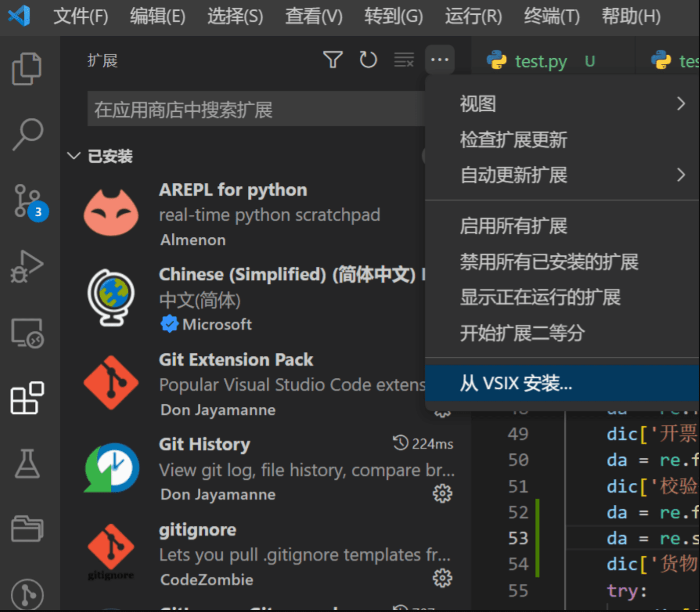This screenshot has height=612, width=700.
Task: Open the Git Graph activity icon
Action: click(x=27, y=595)
